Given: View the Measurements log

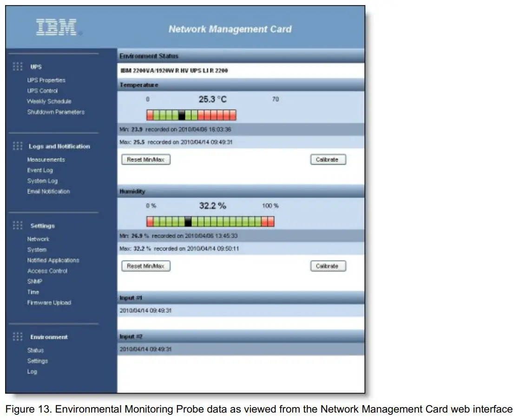Looking at the screenshot, I should click(46, 159).
